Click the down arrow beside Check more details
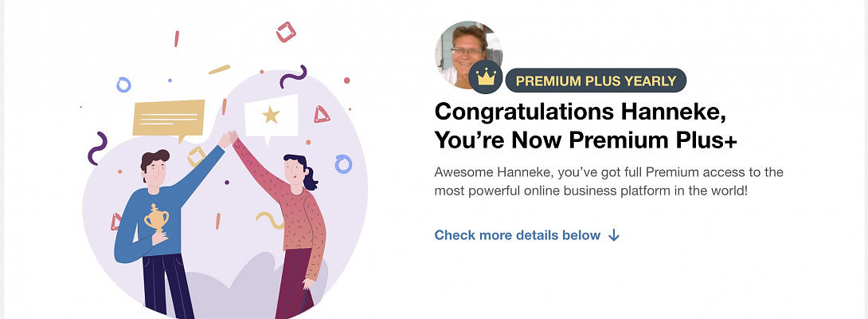The image size is (868, 319). click(x=613, y=235)
